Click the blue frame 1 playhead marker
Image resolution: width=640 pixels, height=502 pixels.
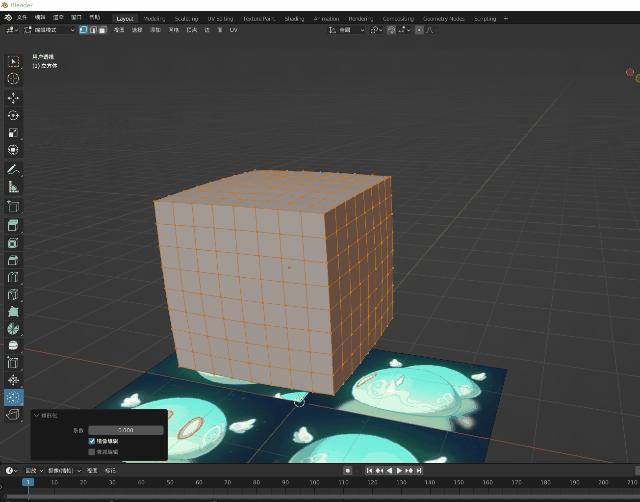point(28,482)
